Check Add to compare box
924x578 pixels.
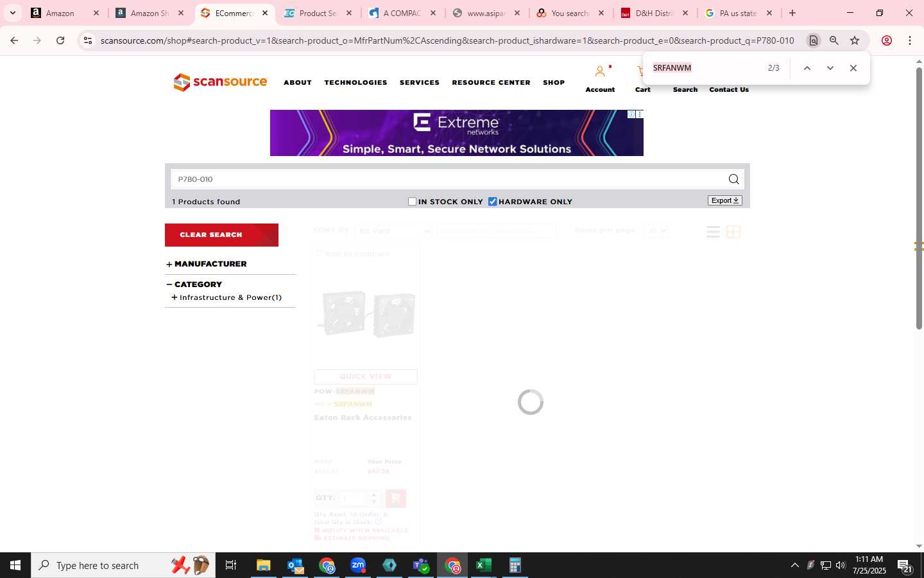pyautogui.click(x=319, y=254)
